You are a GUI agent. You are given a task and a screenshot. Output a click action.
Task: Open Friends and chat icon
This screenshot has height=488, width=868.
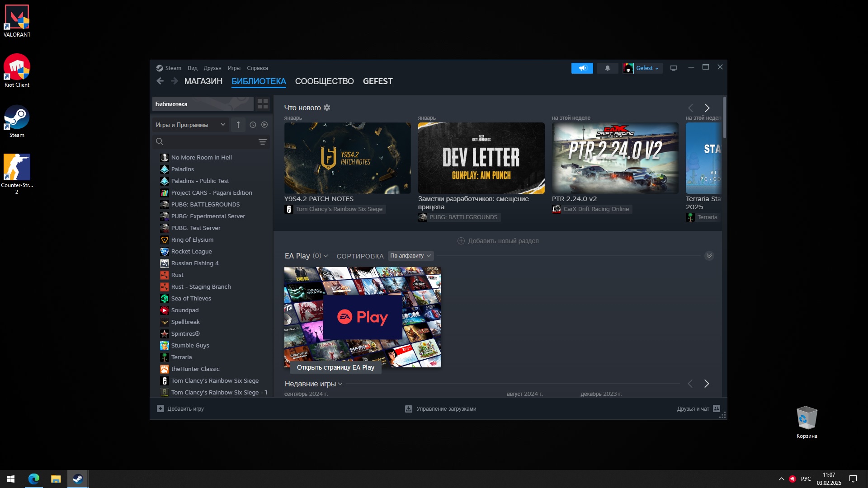tap(717, 408)
